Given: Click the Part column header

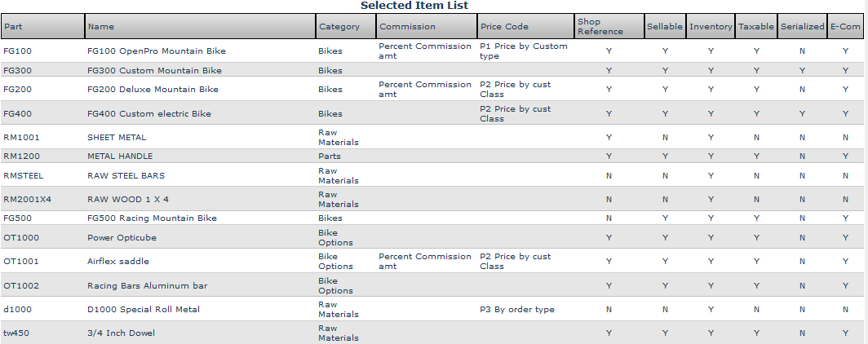Looking at the screenshot, I should 13,26.
